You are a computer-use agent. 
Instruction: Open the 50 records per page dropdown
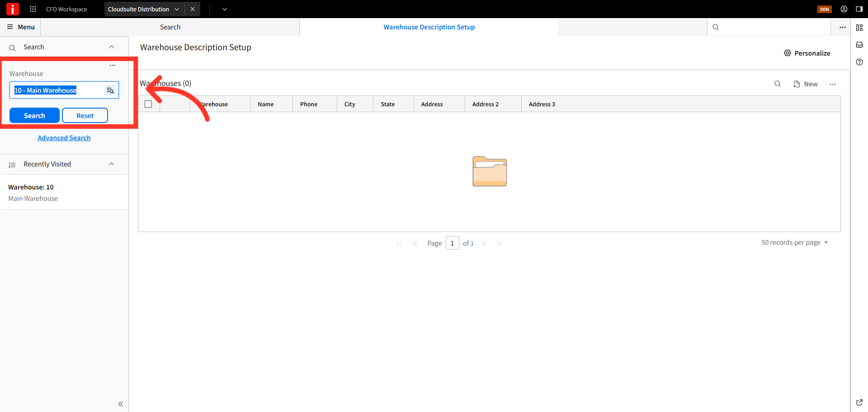(794, 242)
